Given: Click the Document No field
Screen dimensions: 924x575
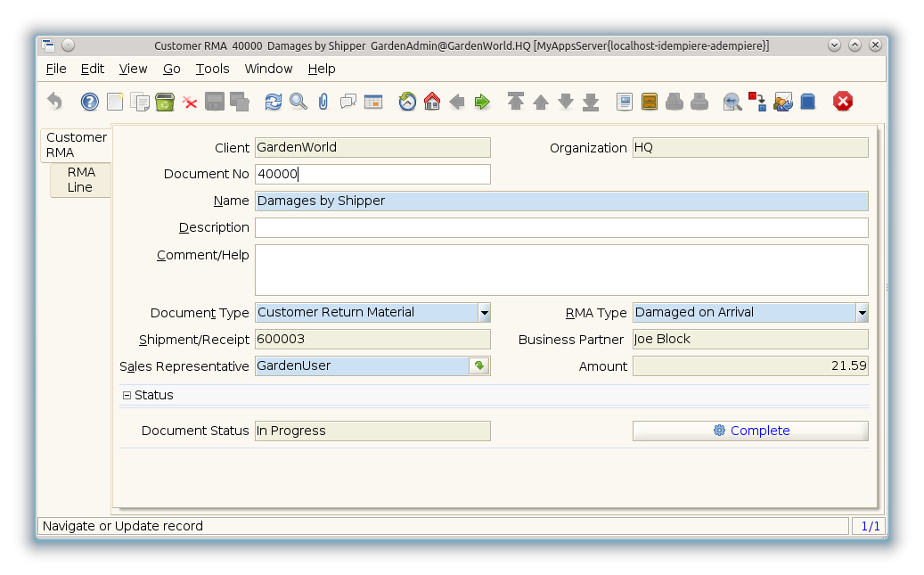Looking at the screenshot, I should (x=372, y=175).
